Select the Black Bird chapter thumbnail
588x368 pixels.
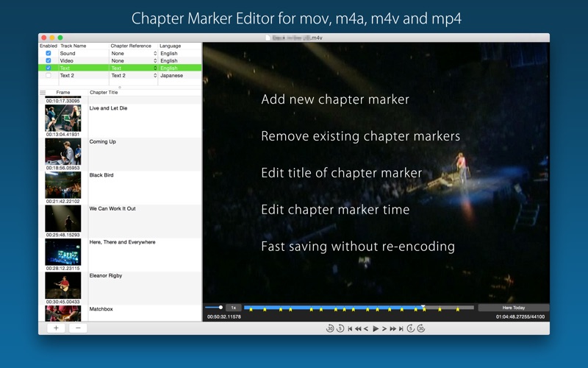pos(62,185)
